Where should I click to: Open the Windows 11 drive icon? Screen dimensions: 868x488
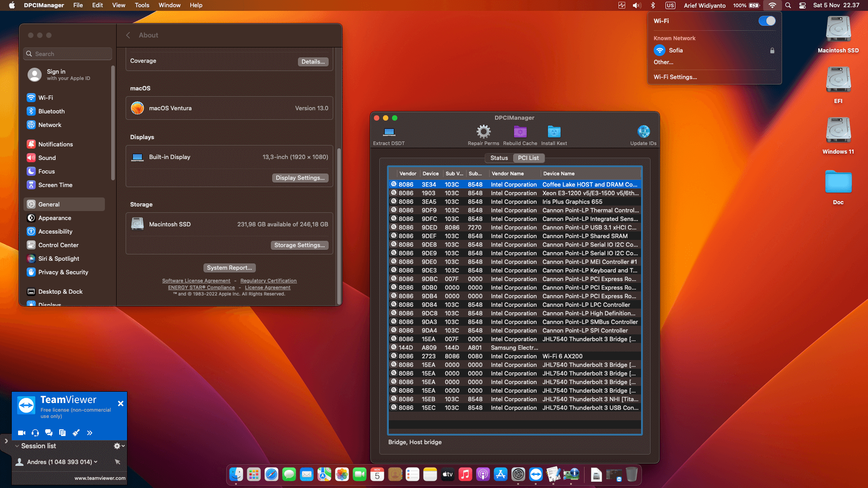point(838,136)
